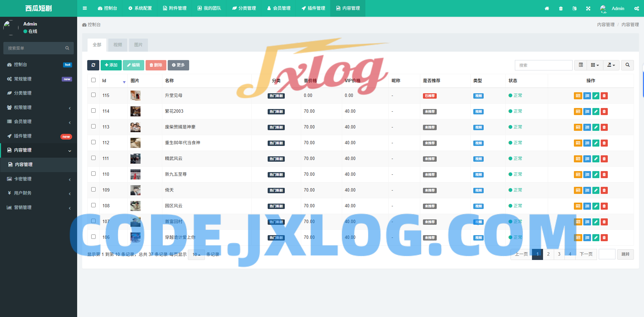Check the checkbox for row 112
Screen dimensions: 644x317
tap(93, 142)
